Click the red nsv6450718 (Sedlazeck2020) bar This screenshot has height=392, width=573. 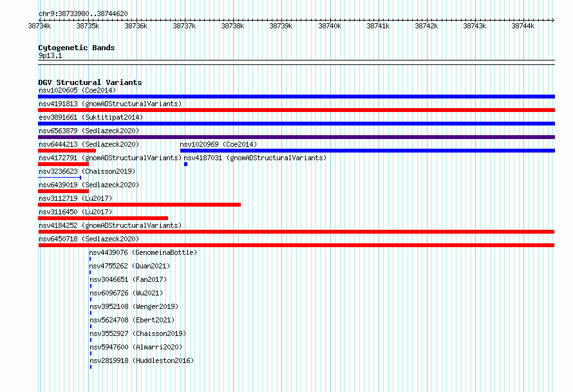(x=296, y=245)
